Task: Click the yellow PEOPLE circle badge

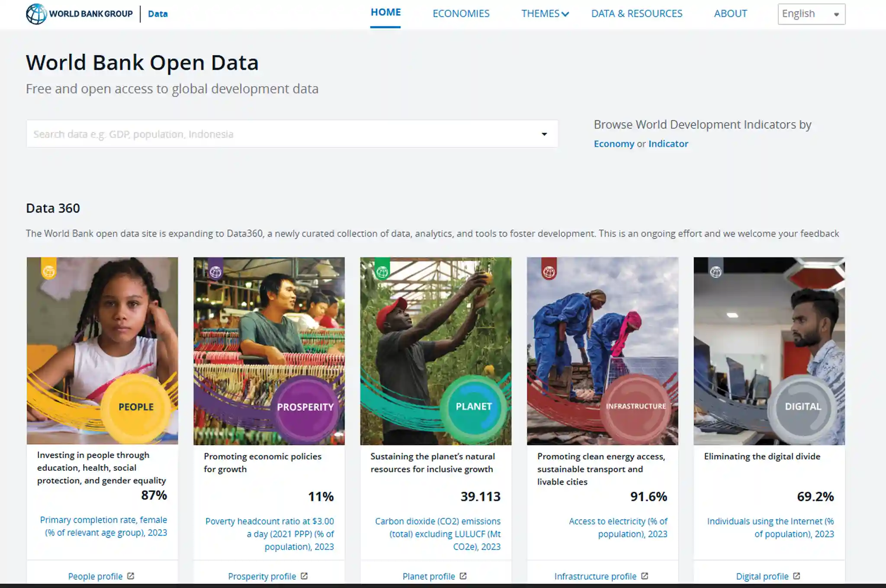Action: coord(136,407)
